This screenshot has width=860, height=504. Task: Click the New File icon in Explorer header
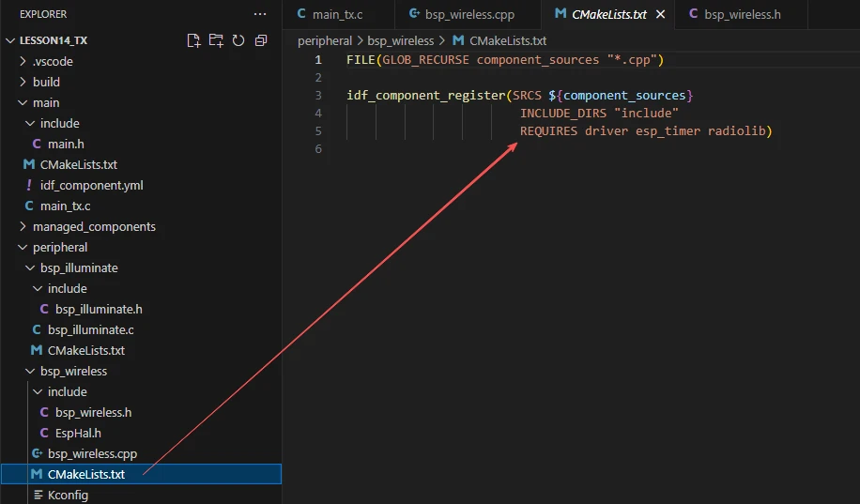tap(193, 40)
